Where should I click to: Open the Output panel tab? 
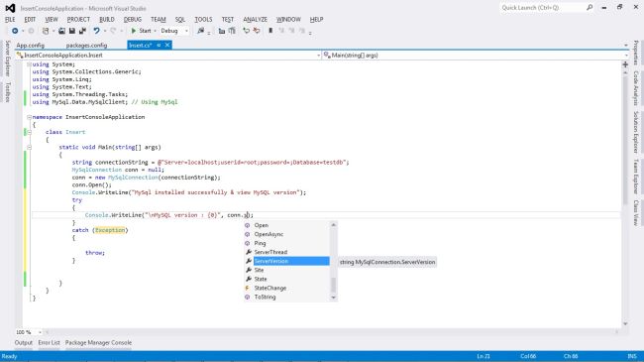24,343
